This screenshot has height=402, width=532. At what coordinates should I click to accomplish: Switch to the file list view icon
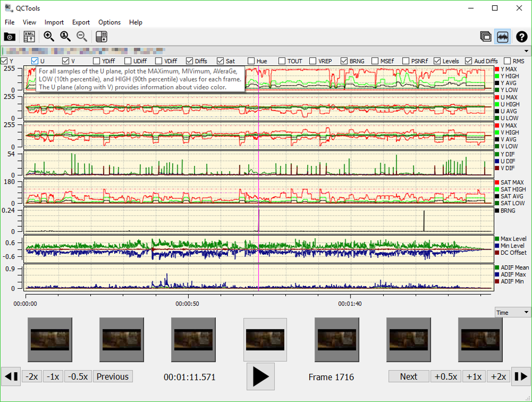click(x=486, y=37)
